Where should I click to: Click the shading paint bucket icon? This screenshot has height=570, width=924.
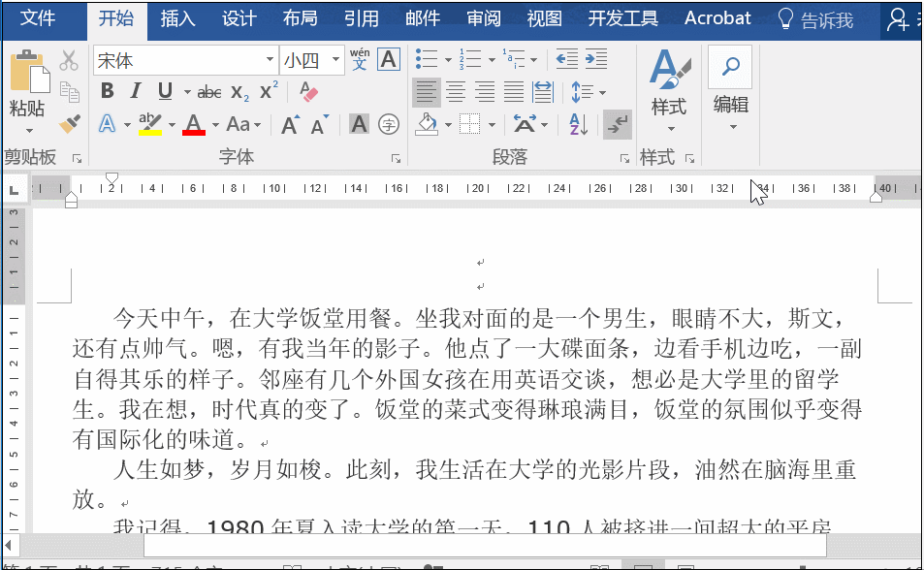pos(427,124)
